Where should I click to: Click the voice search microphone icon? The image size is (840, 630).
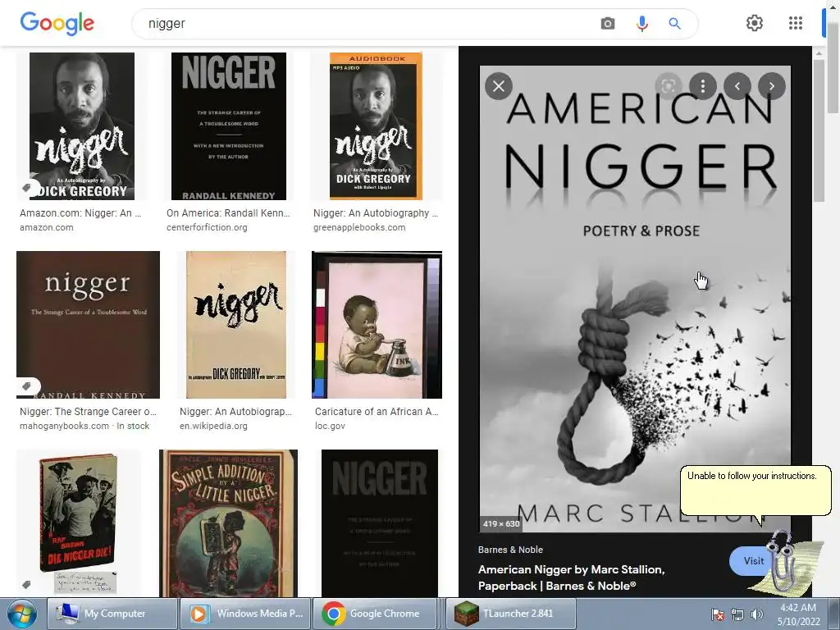point(641,24)
